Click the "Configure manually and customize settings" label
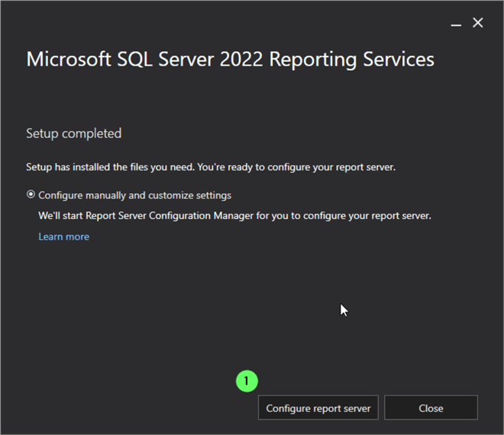The image size is (504, 435). click(x=134, y=195)
